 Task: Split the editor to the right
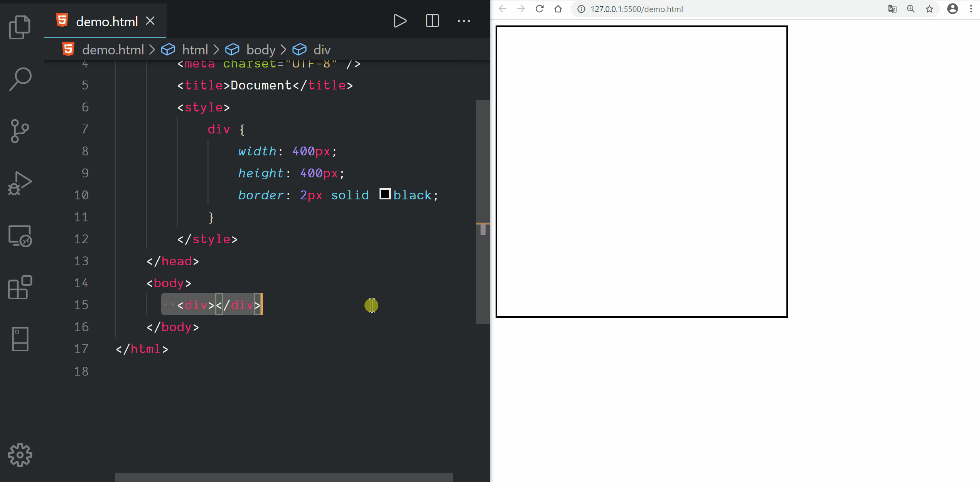coord(432,21)
